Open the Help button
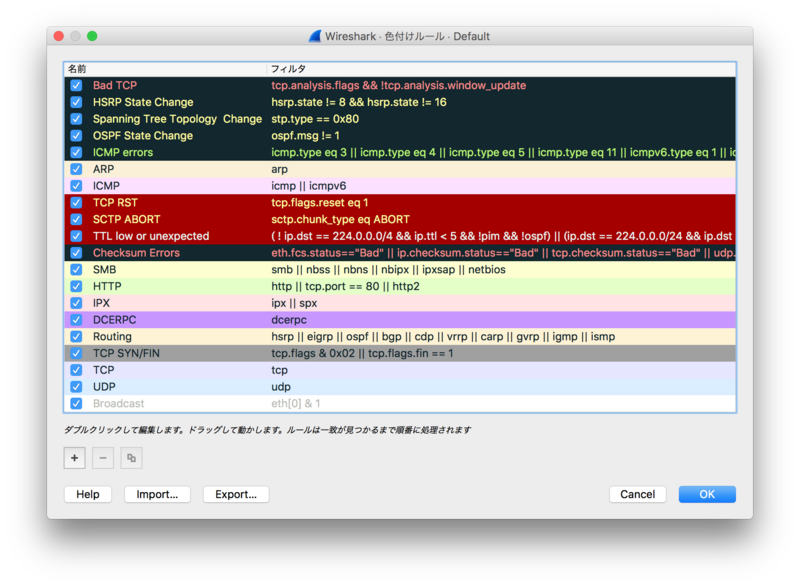The width and height of the screenshot is (800, 586). pos(88,494)
